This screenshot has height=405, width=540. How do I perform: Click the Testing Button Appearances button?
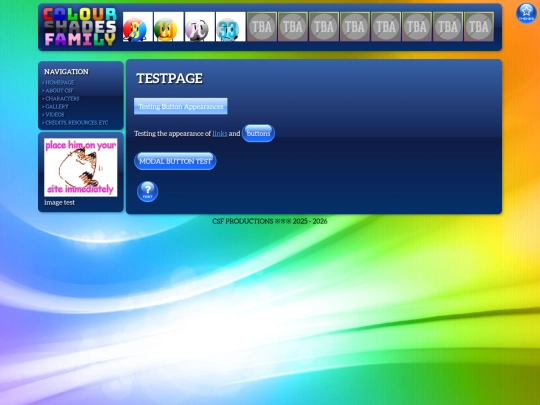180,106
